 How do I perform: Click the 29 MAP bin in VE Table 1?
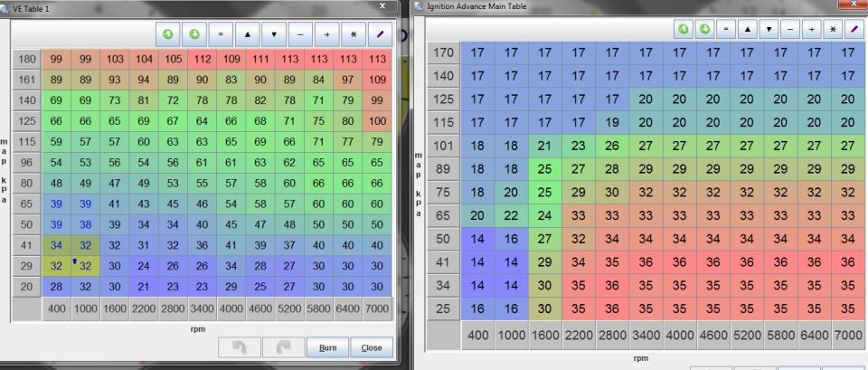coord(26,266)
